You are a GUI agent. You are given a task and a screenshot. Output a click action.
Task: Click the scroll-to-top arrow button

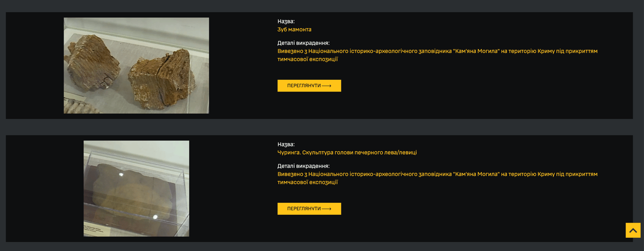(633, 230)
